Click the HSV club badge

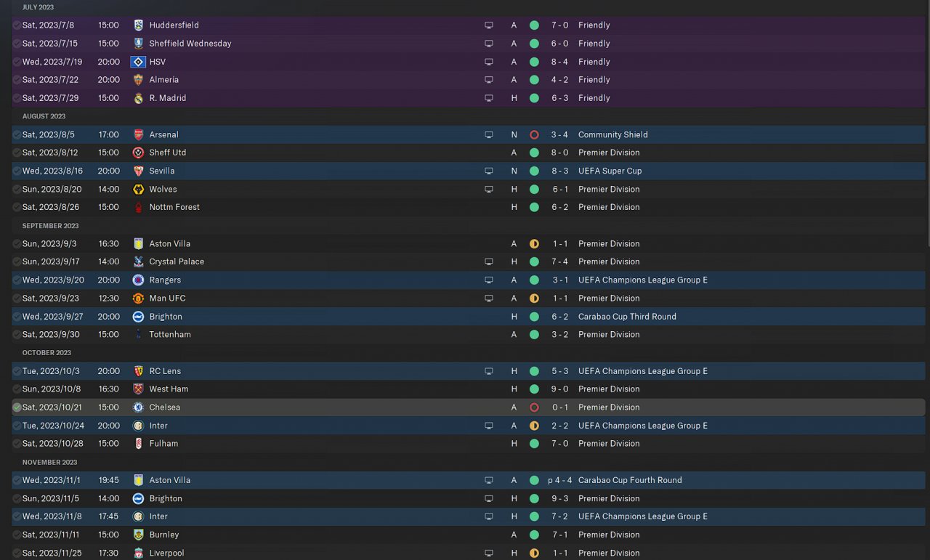click(138, 62)
